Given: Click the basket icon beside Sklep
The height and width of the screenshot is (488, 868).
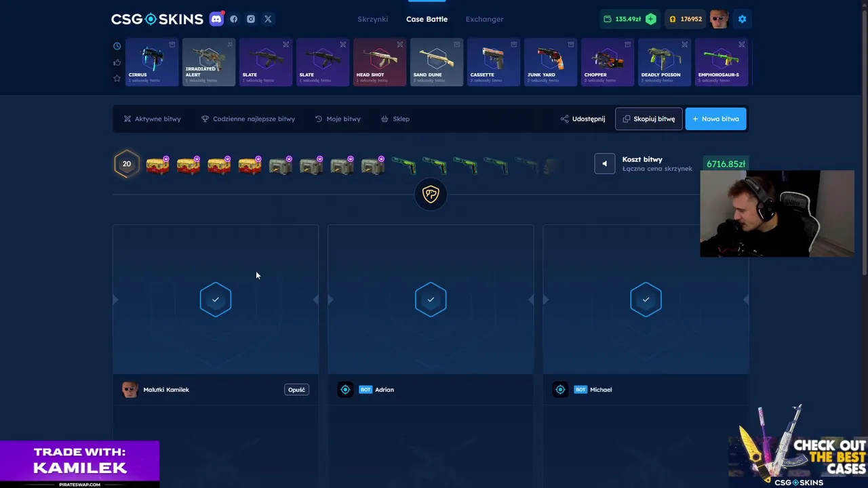Looking at the screenshot, I should [384, 119].
